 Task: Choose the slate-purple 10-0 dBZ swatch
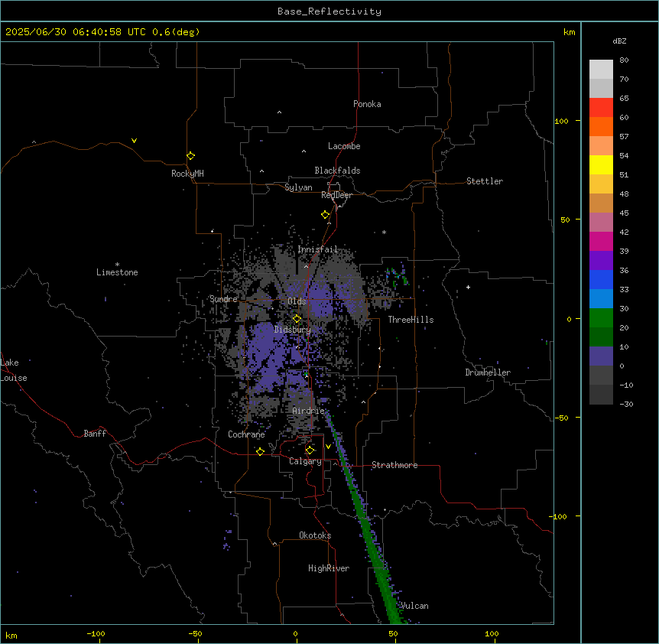tap(601, 356)
